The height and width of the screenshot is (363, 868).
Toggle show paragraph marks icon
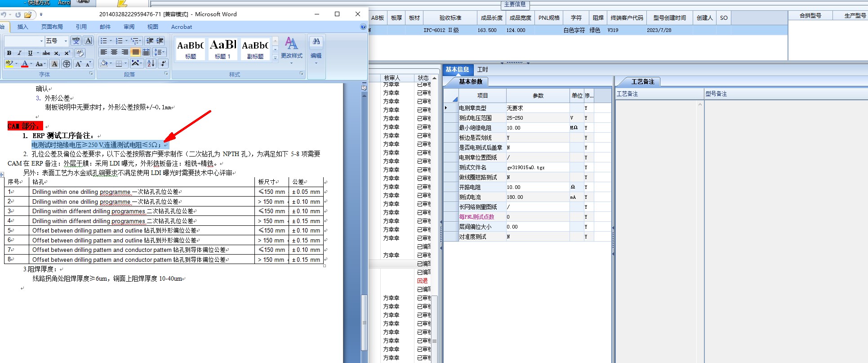coord(163,63)
